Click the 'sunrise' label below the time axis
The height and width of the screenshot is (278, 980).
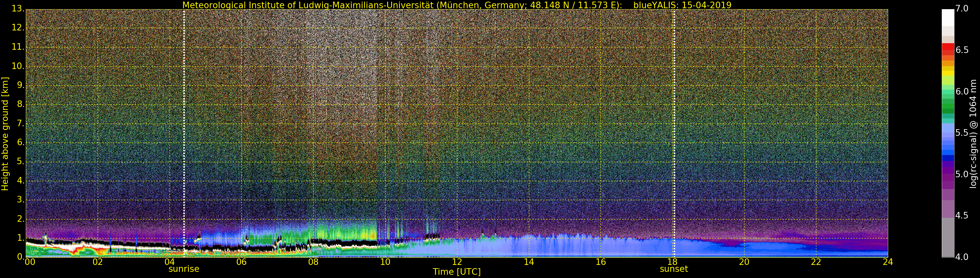click(184, 269)
